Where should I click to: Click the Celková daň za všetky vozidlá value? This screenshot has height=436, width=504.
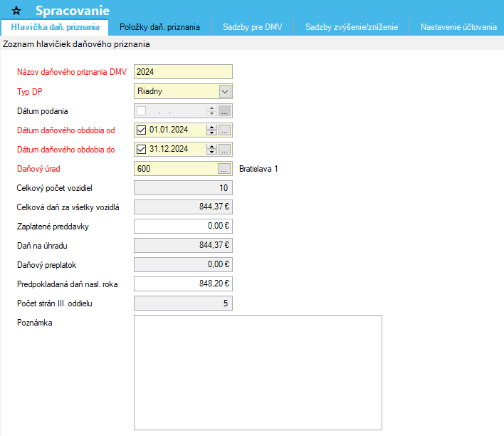183,207
